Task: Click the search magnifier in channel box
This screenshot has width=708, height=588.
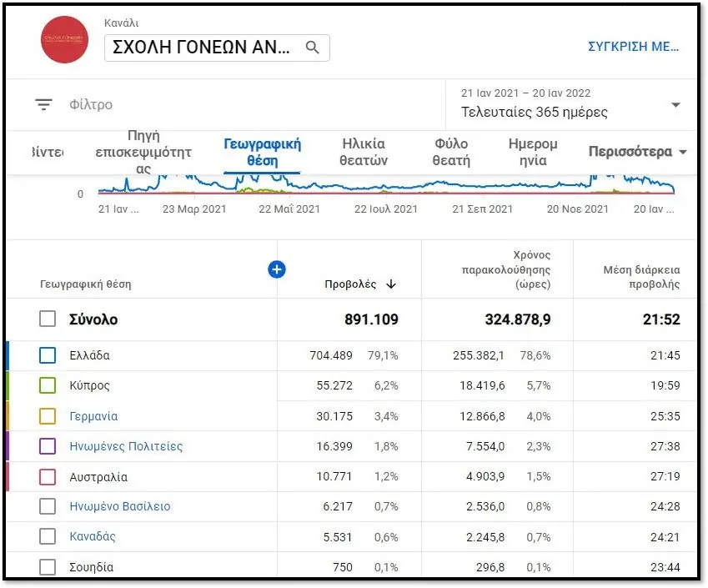Action: 313,48
